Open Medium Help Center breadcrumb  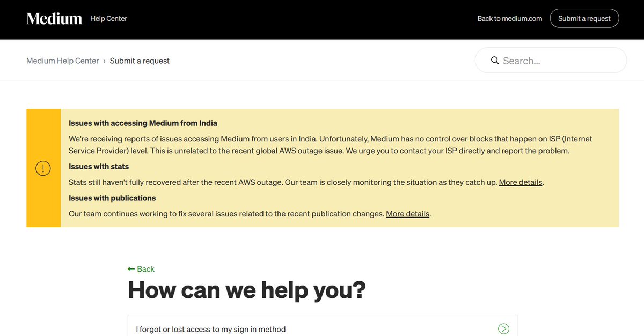click(x=63, y=61)
